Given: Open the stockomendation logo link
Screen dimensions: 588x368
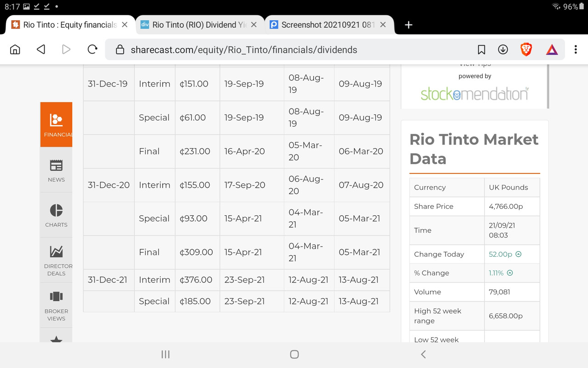Looking at the screenshot, I should click(x=475, y=94).
